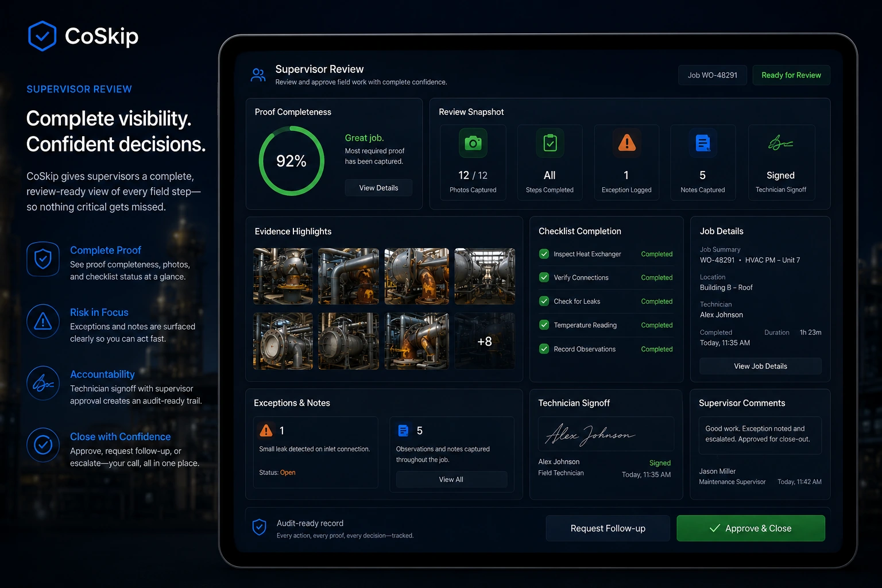Image resolution: width=882 pixels, height=588 pixels.
Task: Toggle the Check for Leaks checkmark
Action: [x=544, y=301]
